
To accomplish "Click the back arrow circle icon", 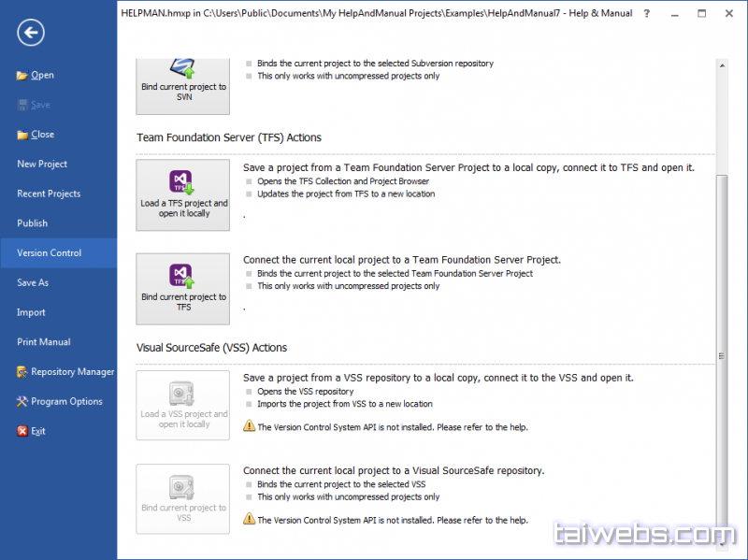I will click(x=31, y=34).
